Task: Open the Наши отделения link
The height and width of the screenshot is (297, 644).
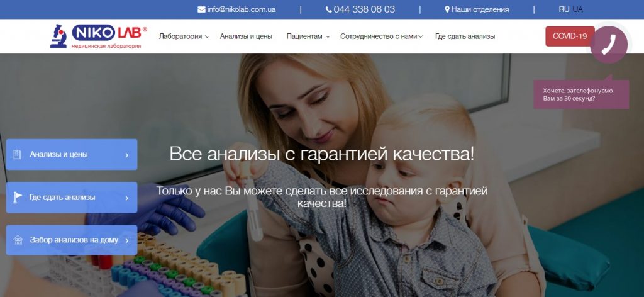Action: coord(480,9)
